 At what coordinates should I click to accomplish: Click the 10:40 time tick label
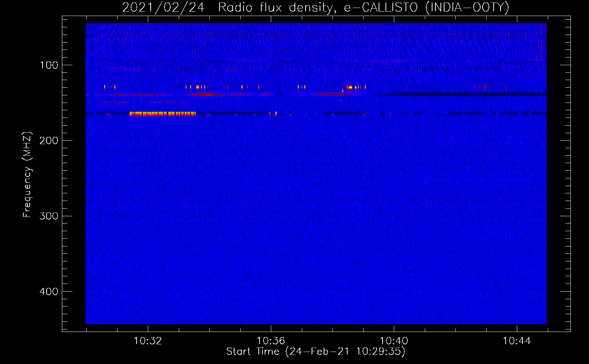click(x=394, y=341)
